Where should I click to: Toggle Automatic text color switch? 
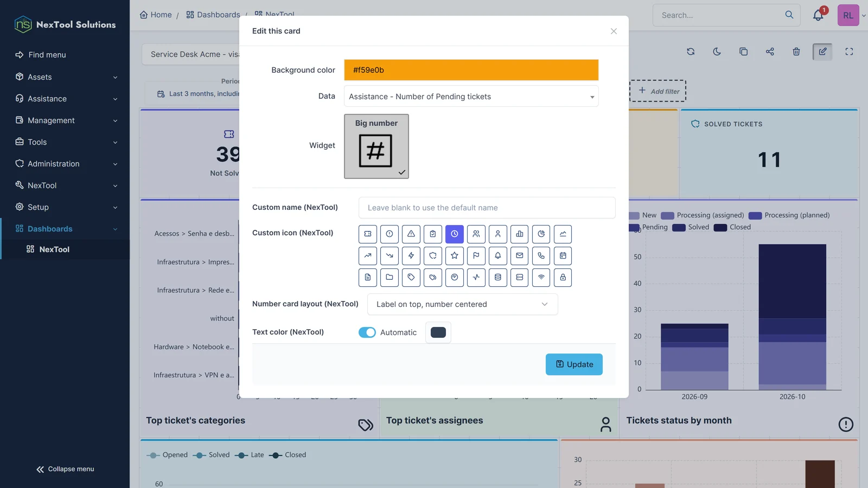pyautogui.click(x=367, y=332)
